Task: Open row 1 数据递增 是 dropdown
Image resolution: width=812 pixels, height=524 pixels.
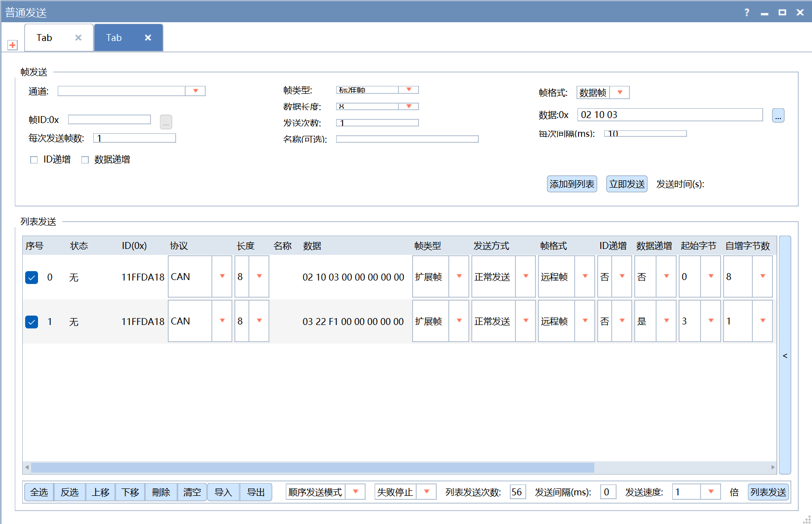Action: point(666,321)
